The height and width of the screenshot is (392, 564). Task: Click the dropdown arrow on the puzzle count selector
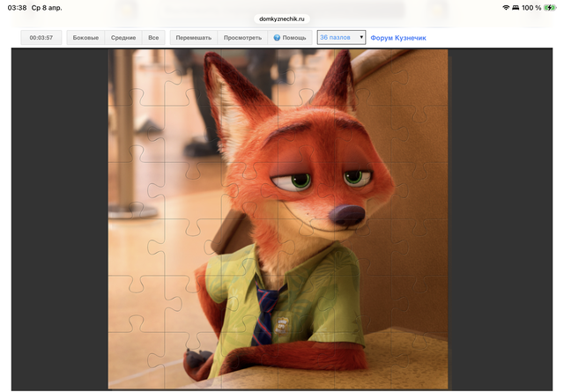pos(361,39)
